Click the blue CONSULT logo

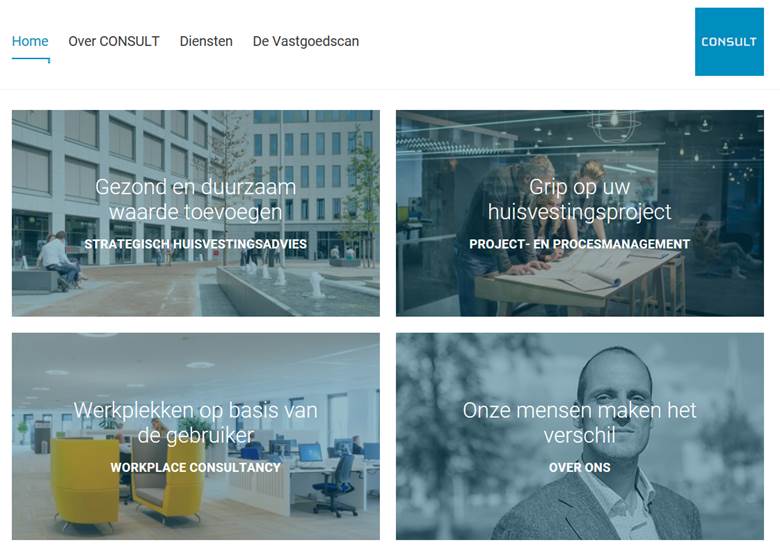pos(729,42)
